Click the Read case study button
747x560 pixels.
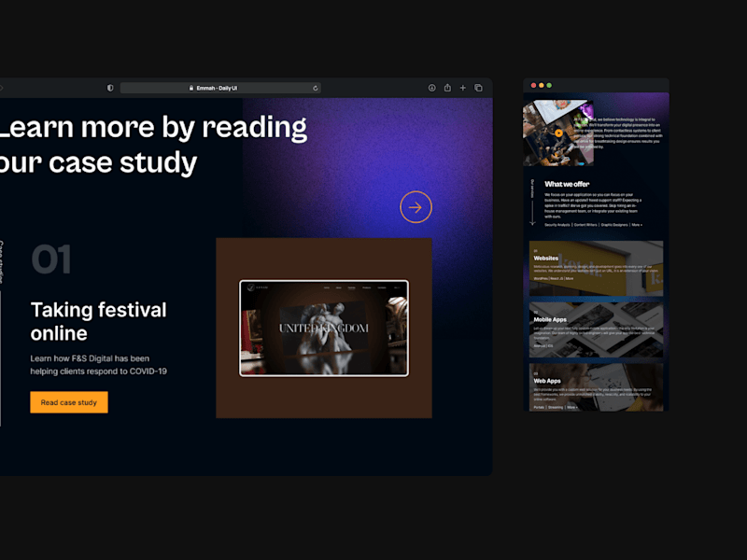[69, 402]
